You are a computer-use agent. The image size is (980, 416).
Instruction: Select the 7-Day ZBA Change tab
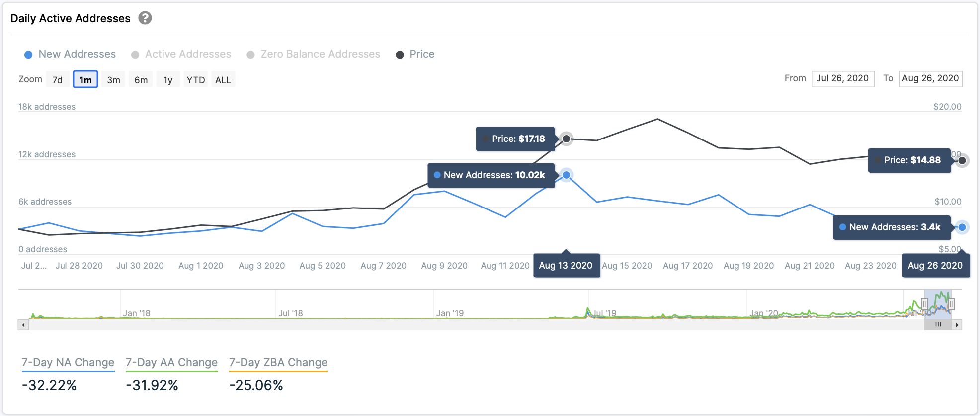pyautogui.click(x=278, y=363)
